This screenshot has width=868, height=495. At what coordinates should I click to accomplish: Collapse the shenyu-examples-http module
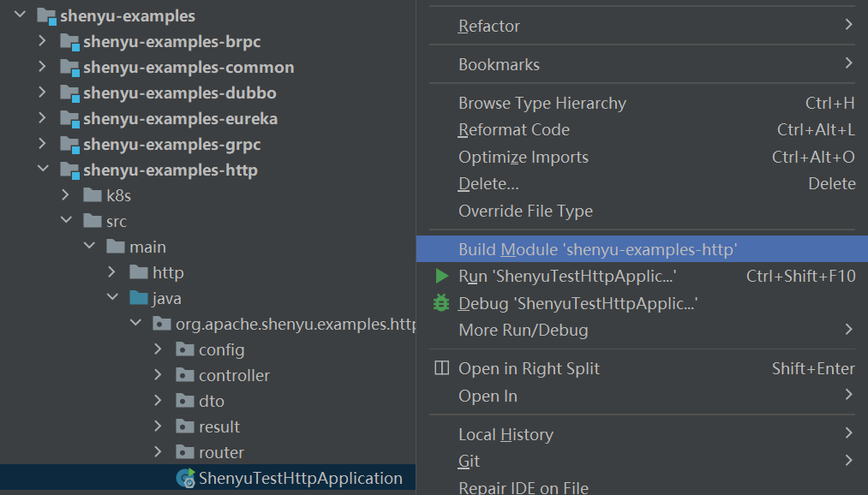[x=43, y=170]
